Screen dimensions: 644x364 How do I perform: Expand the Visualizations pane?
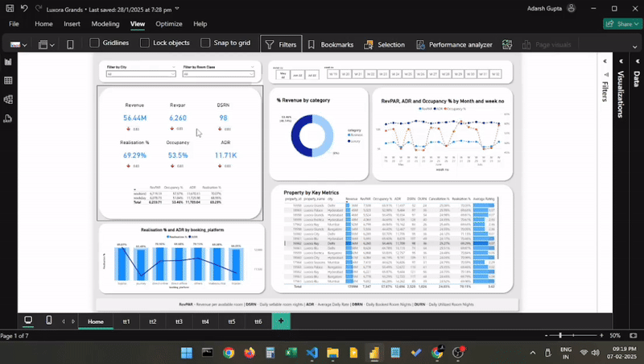tap(621, 61)
